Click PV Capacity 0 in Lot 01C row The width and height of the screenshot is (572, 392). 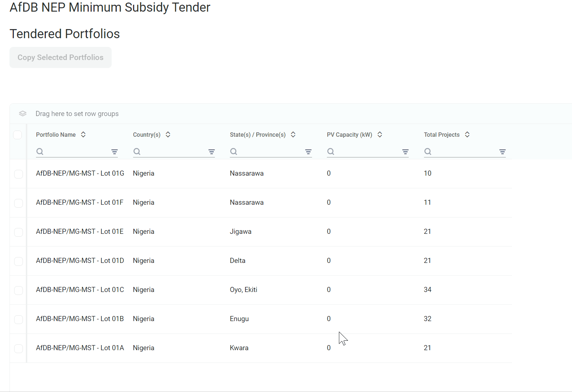click(329, 290)
